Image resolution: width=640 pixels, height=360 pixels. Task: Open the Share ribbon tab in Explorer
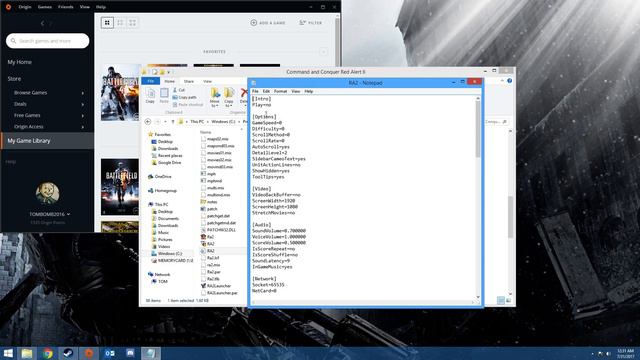[x=189, y=81]
